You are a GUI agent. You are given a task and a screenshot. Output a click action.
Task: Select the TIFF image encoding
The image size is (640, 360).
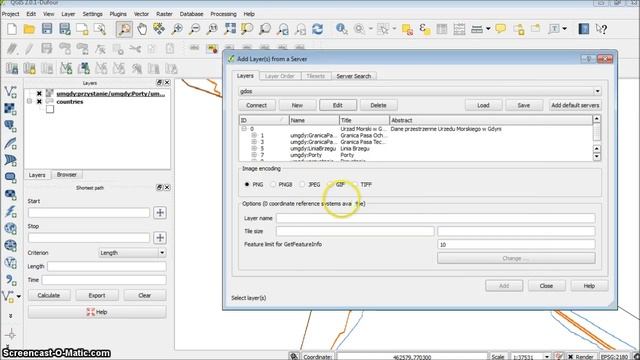point(355,184)
